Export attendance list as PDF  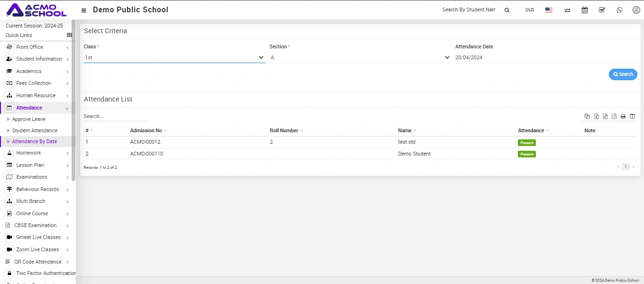614,116
